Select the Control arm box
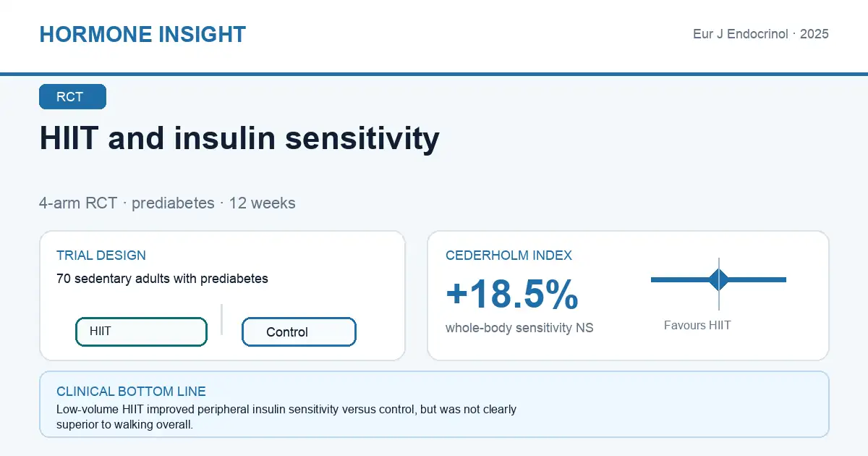This screenshot has height=456, width=868. (x=299, y=332)
